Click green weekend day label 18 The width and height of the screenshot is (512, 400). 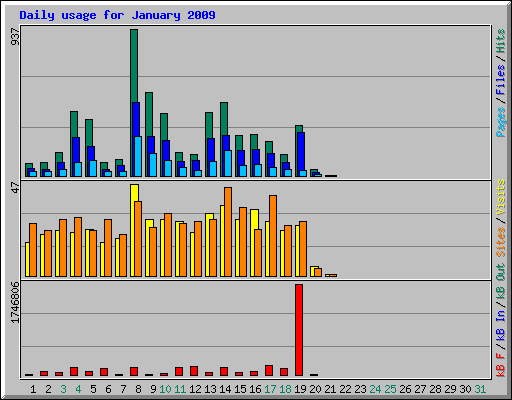coord(285,389)
